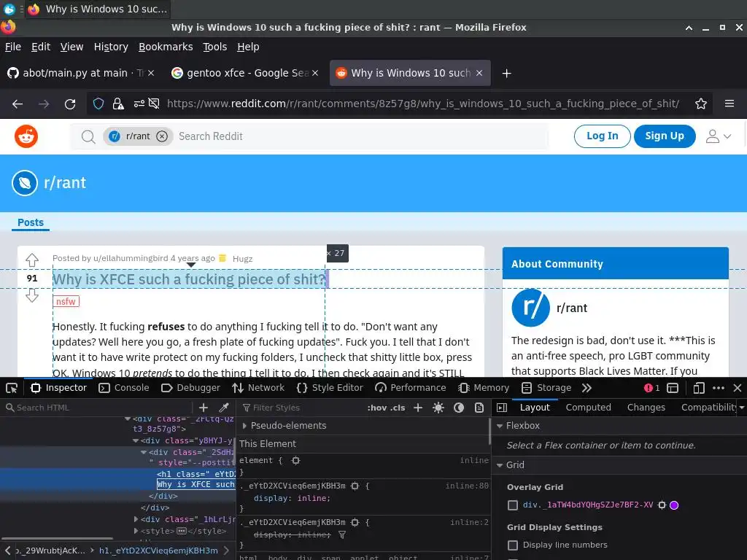This screenshot has width=747, height=560.
Task: Bookmark this page with the star icon
Action: tap(700, 104)
